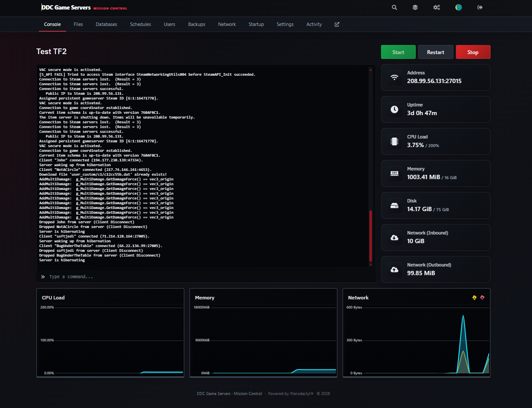The image size is (532, 408).
Task: Click the Disk drive icon
Action: [394, 206]
